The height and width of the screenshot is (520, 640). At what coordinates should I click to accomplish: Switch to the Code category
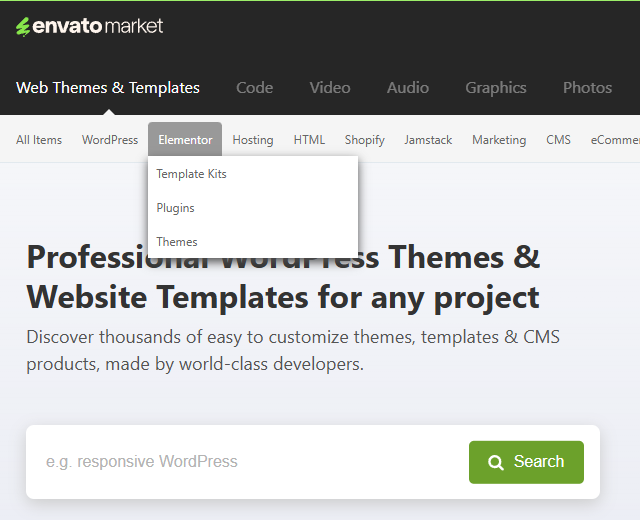(254, 88)
